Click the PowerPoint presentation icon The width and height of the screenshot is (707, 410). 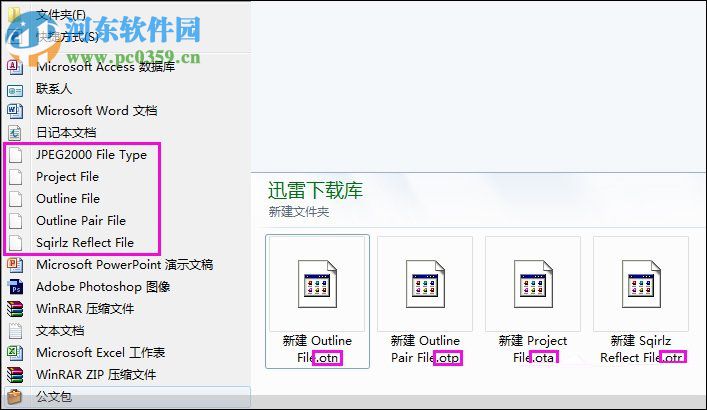pos(14,265)
